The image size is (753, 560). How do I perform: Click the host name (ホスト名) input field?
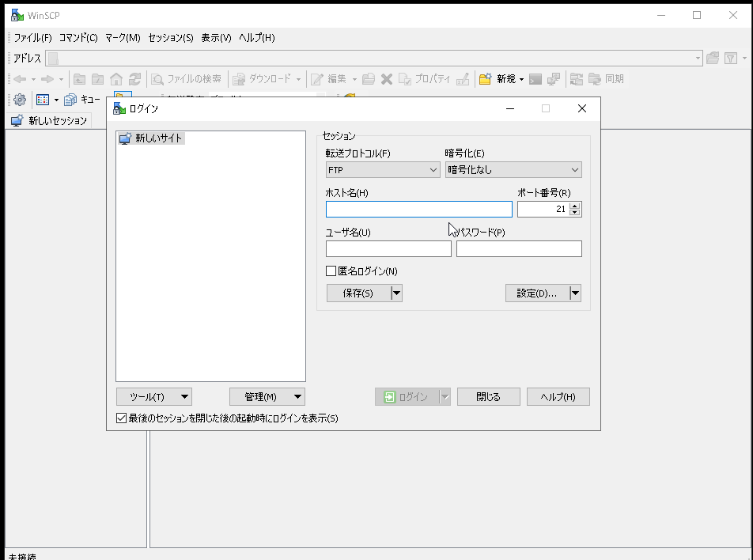coord(418,210)
